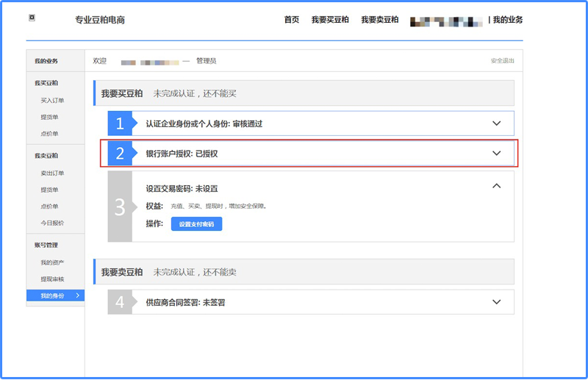Screen dimensions: 588x380
Task: Click the step 1 number badge
Action: click(x=120, y=123)
